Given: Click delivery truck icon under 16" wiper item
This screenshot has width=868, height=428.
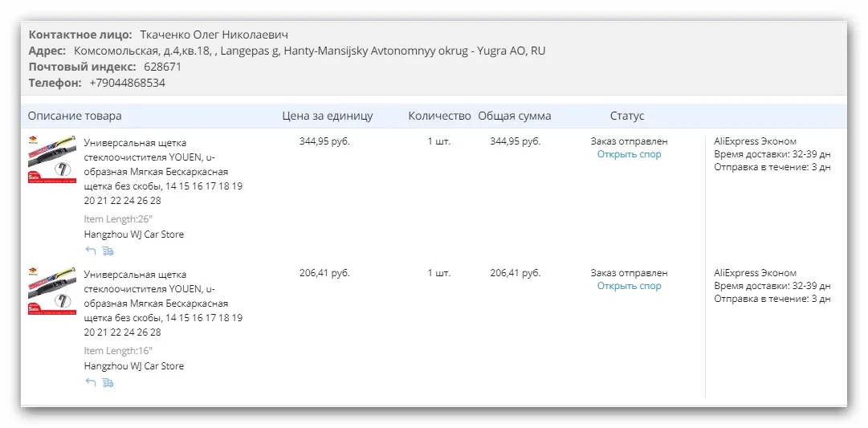Looking at the screenshot, I should (x=108, y=382).
